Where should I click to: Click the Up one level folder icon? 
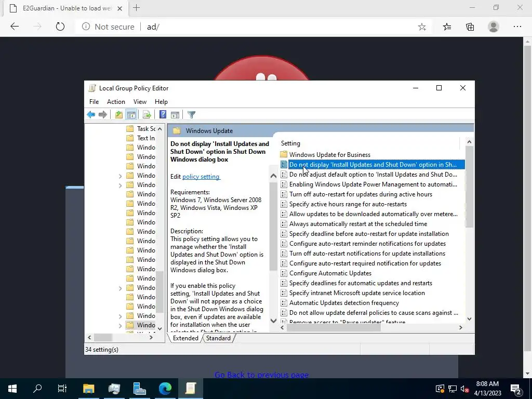pos(119,115)
